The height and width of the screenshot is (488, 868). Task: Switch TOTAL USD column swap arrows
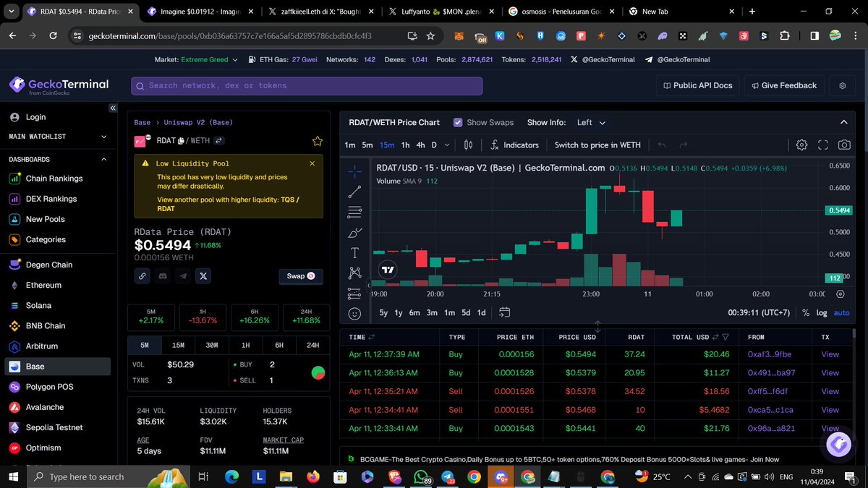715,337
